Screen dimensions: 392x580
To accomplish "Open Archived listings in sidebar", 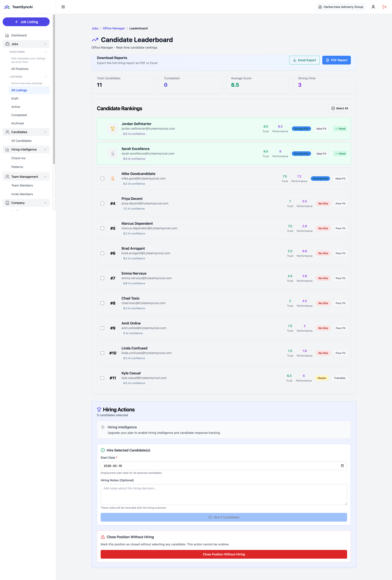I will tap(29, 123).
